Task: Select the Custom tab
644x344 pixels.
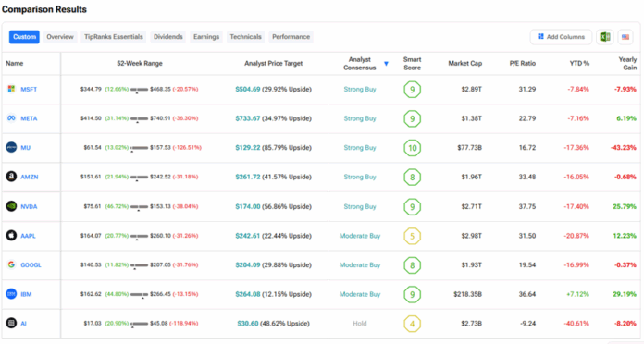Action: click(x=24, y=37)
